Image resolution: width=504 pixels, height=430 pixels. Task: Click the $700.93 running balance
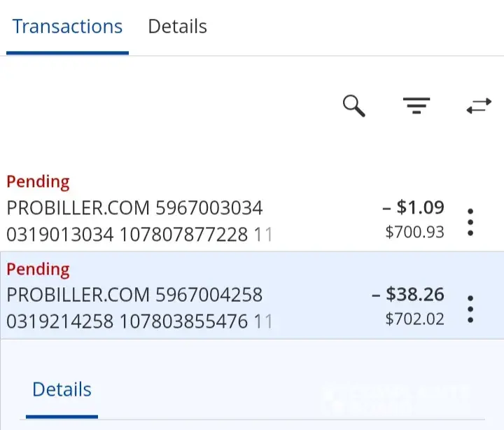tap(414, 232)
